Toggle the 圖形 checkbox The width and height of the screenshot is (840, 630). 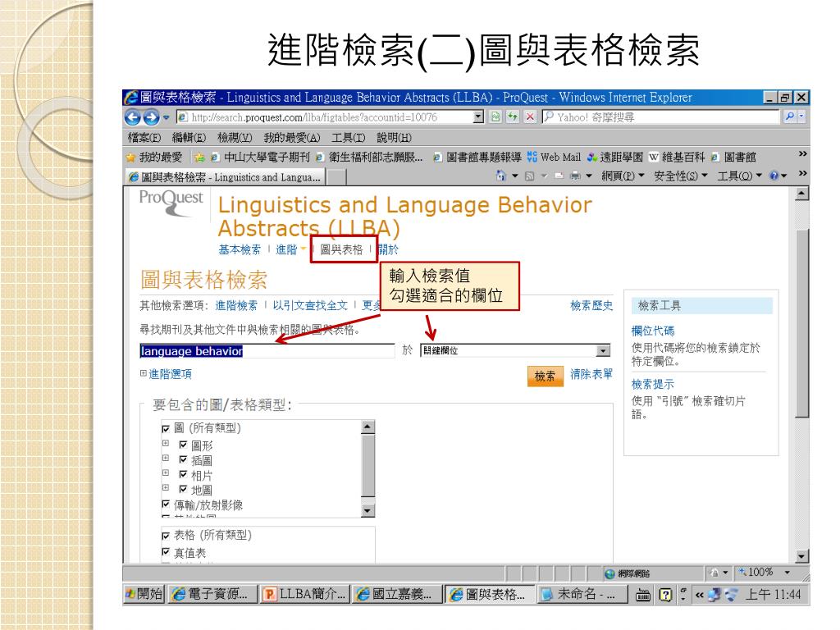[x=183, y=445]
